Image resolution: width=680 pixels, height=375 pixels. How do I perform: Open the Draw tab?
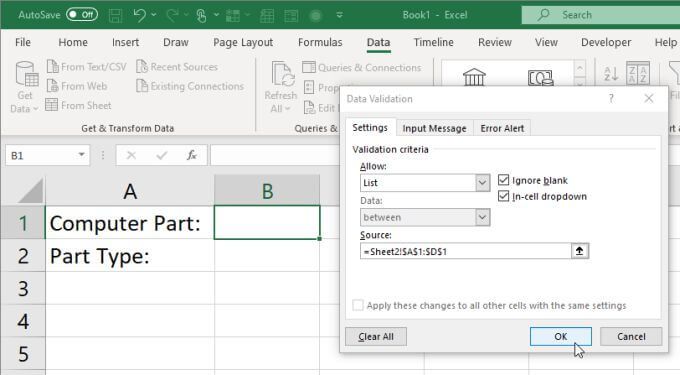point(176,42)
